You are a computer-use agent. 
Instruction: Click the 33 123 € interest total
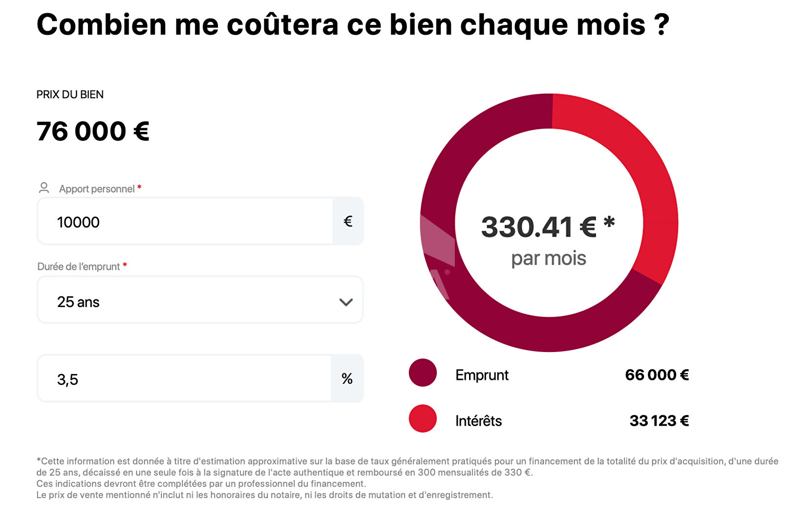pos(659,421)
